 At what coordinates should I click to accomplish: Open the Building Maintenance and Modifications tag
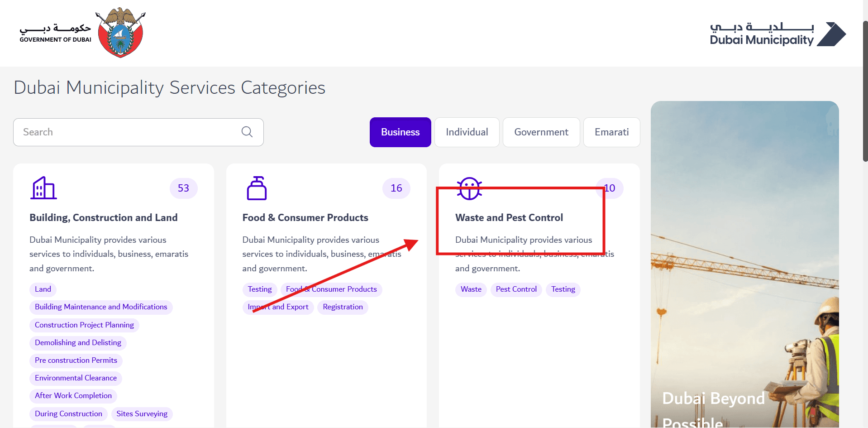[101, 307]
